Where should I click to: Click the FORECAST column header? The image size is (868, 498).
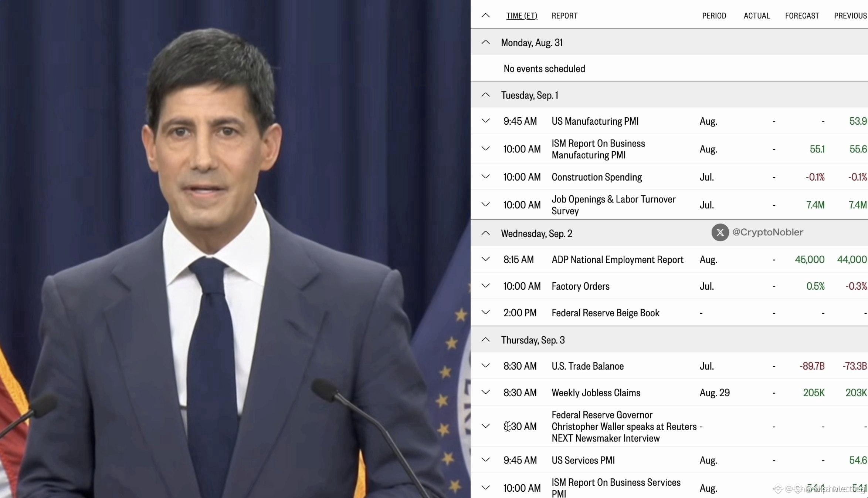(802, 16)
